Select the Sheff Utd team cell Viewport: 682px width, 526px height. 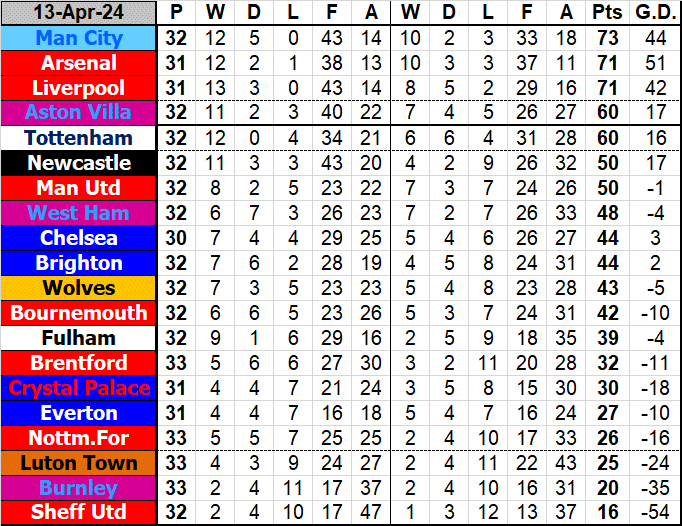pyautogui.click(x=79, y=512)
